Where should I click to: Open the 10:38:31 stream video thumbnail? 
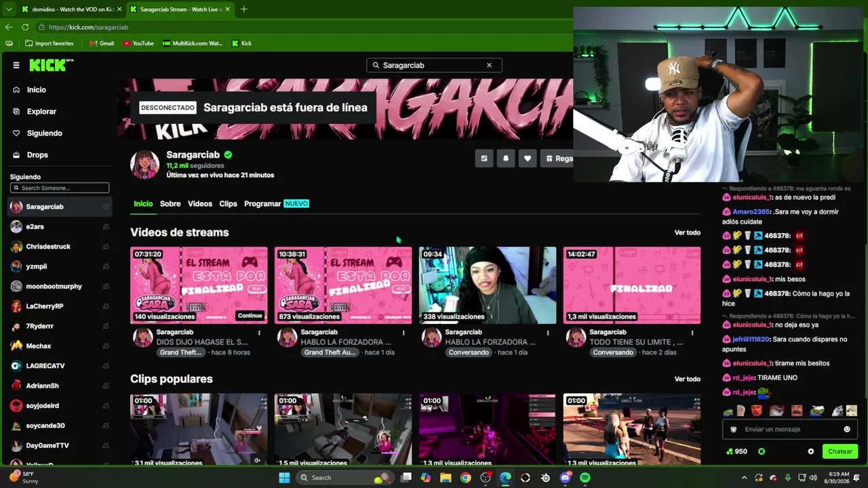(343, 285)
